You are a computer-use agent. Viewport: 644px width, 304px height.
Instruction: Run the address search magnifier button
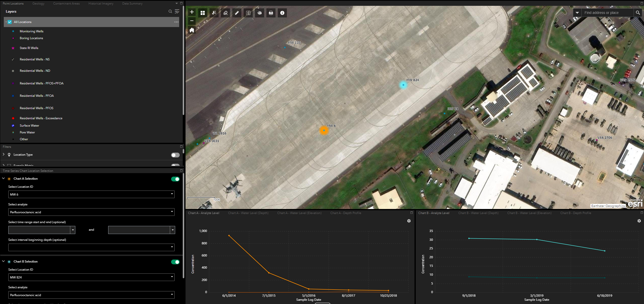point(638,13)
